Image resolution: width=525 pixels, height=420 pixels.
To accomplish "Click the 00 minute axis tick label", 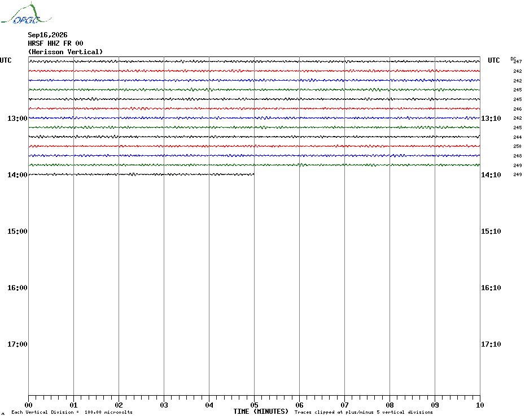I will point(28,405).
